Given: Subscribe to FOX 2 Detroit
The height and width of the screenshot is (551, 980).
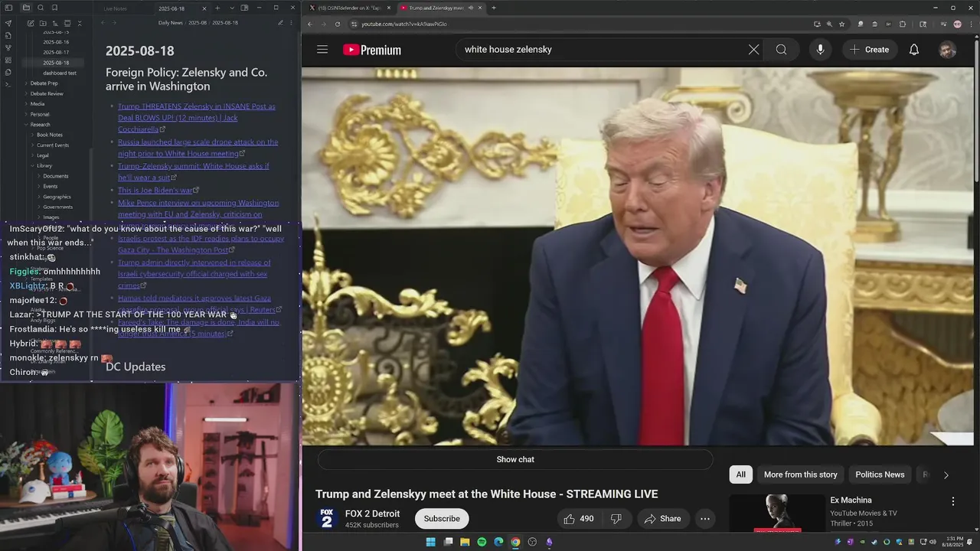Looking at the screenshot, I should (442, 519).
